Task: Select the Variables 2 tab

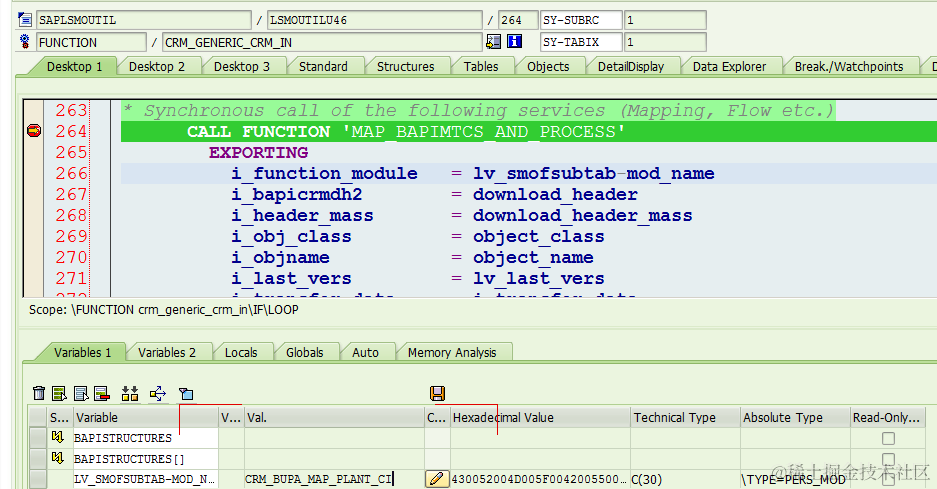Action: (x=167, y=353)
